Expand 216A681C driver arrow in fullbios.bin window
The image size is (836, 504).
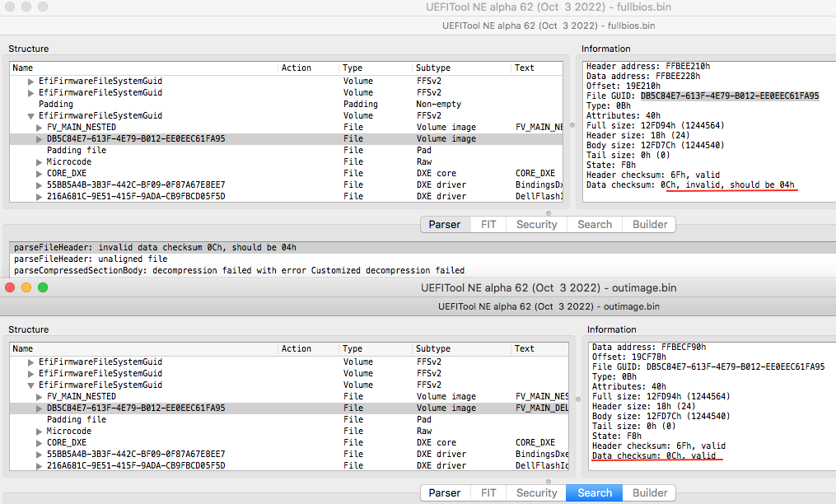pos(39,197)
